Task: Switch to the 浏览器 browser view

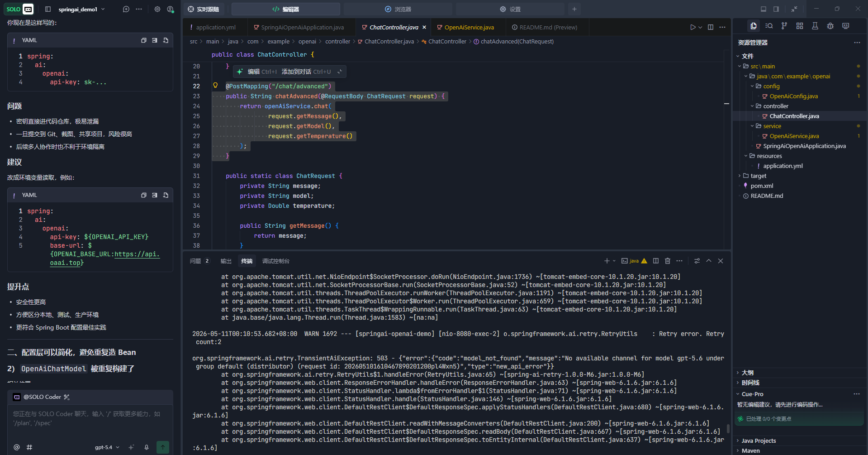Action: tap(398, 9)
